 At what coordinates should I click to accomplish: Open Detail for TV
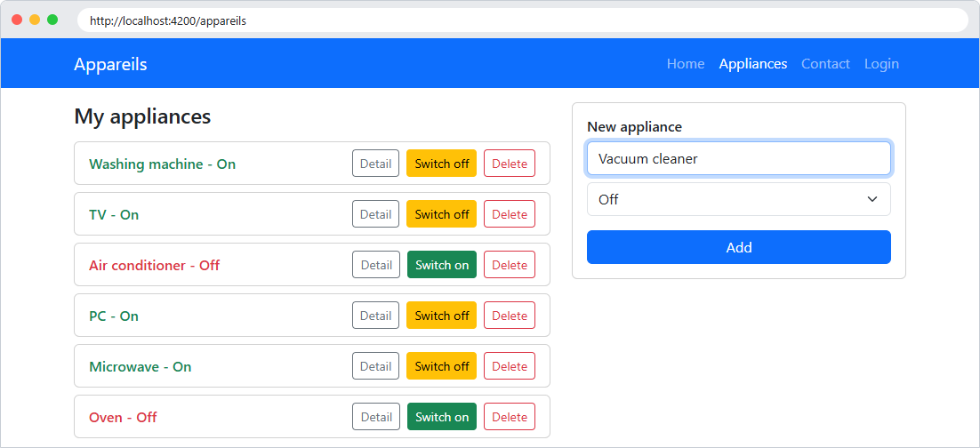coord(375,214)
